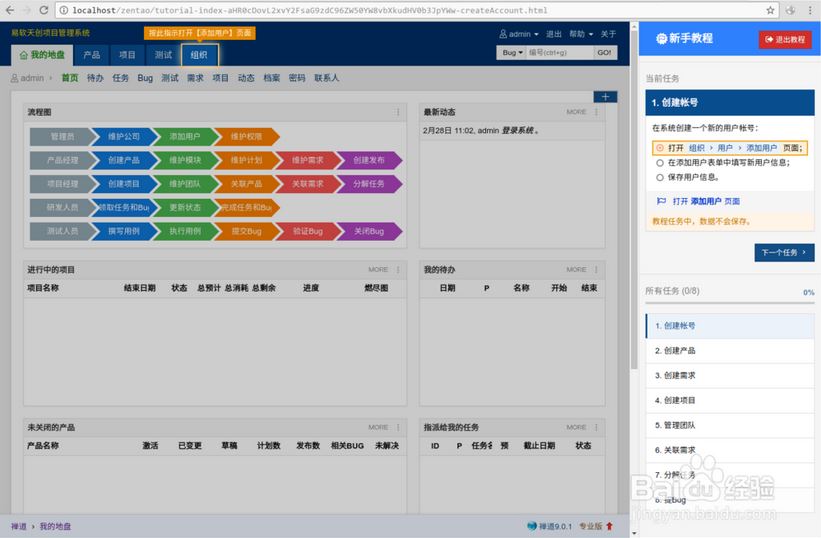Click the green 添加用户 flowchart step

185,137
